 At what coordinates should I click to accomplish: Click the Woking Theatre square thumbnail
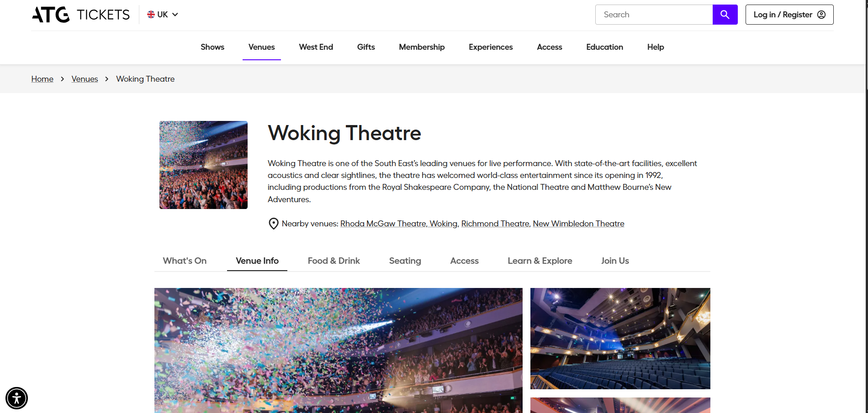pyautogui.click(x=203, y=165)
